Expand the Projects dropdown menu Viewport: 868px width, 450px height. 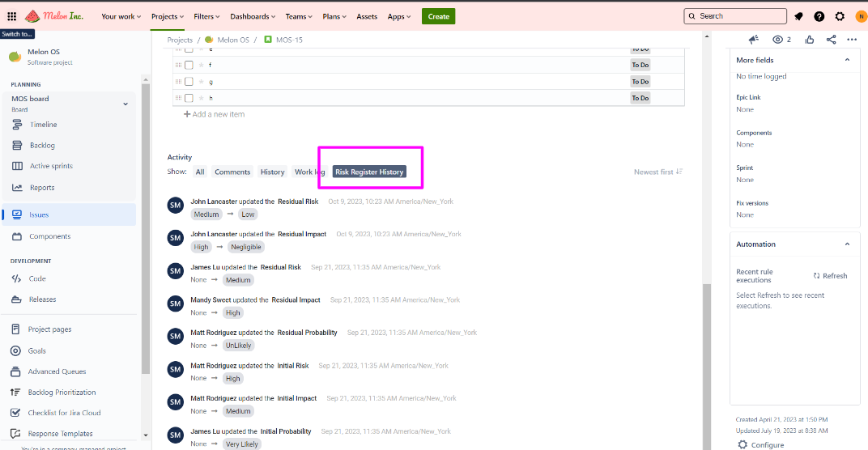click(x=168, y=16)
